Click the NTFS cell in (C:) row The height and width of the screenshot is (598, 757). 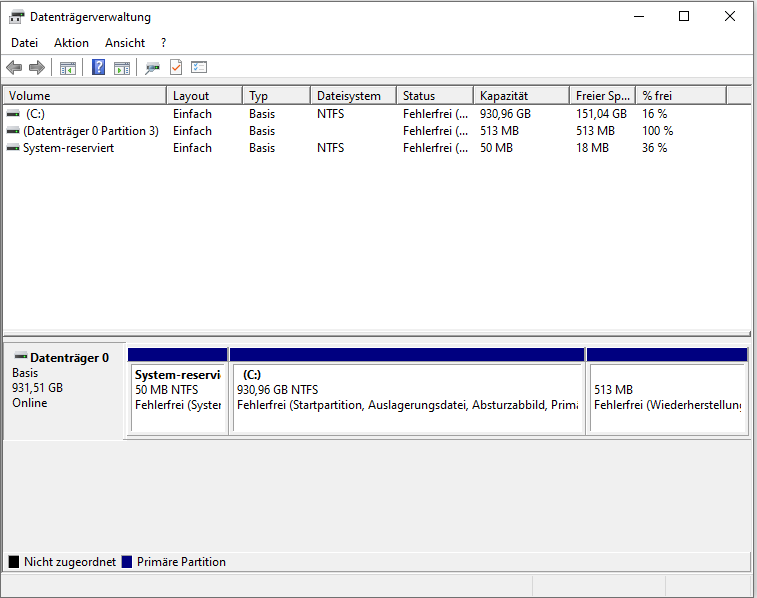[x=330, y=114]
